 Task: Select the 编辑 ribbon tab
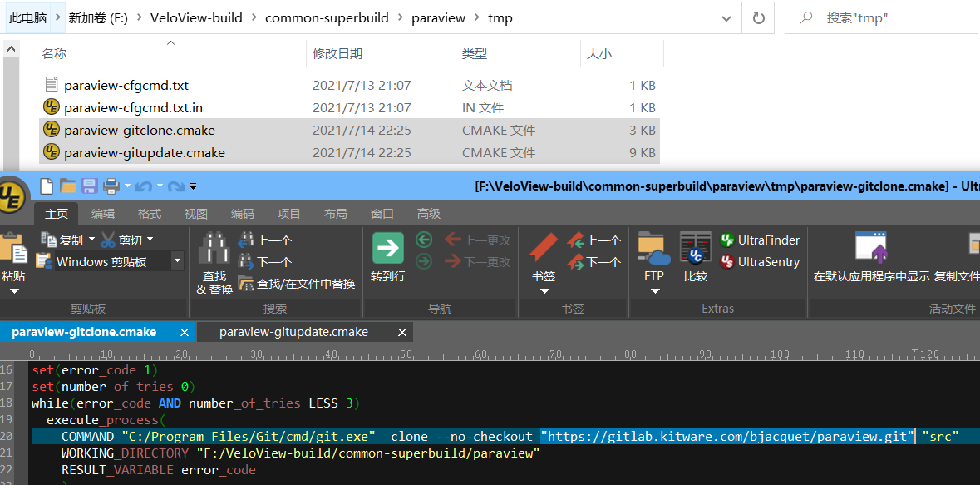coord(103,214)
